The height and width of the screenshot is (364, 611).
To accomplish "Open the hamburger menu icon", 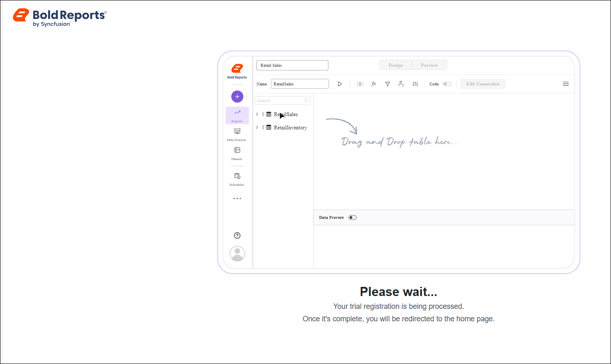I will pyautogui.click(x=566, y=84).
